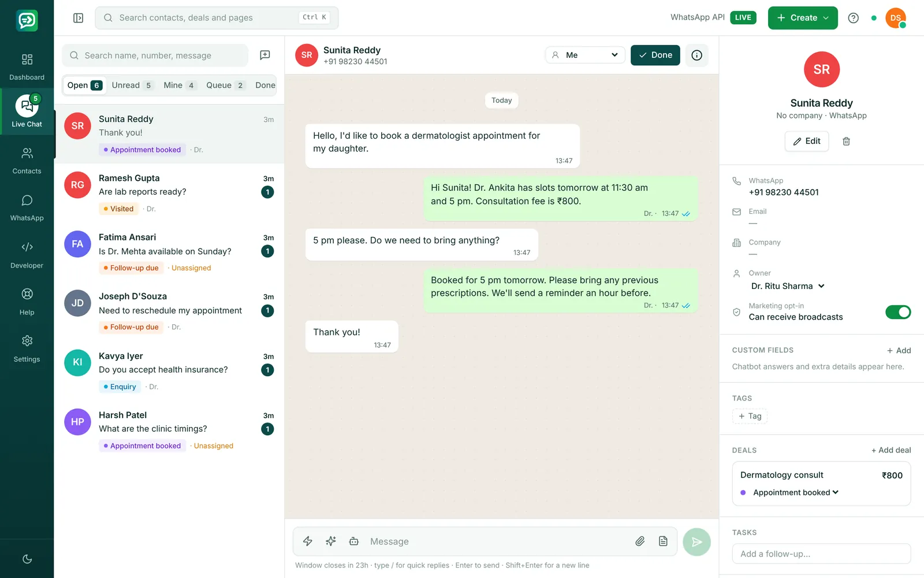The image size is (924, 578).
Task: Click the Owner person icon
Action: tap(736, 273)
